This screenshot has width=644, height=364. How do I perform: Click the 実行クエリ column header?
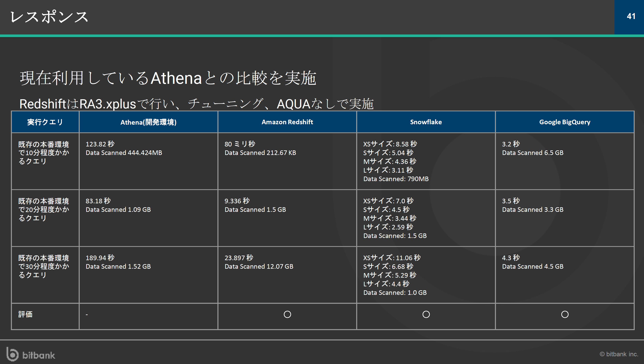[45, 122]
